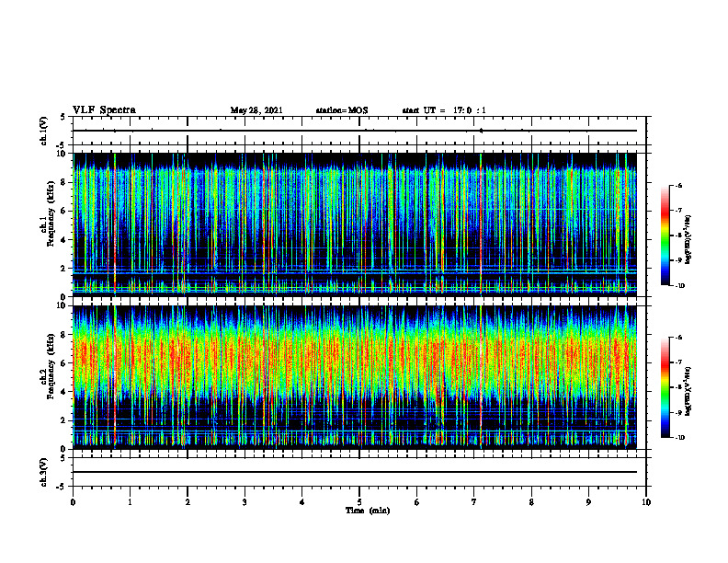Screen dimensions: 728x563
Task: Click the "-5" tick of the ch.1(V) axis
Action: pos(62,145)
